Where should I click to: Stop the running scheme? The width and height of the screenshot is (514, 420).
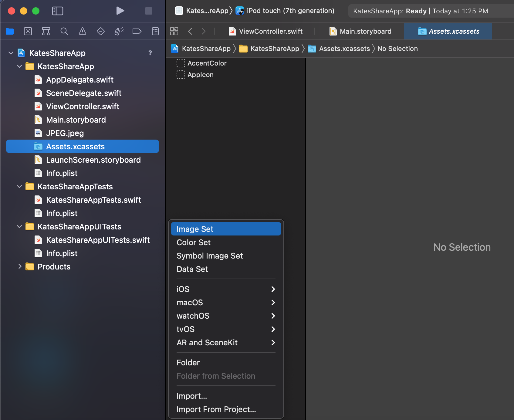pos(149,11)
